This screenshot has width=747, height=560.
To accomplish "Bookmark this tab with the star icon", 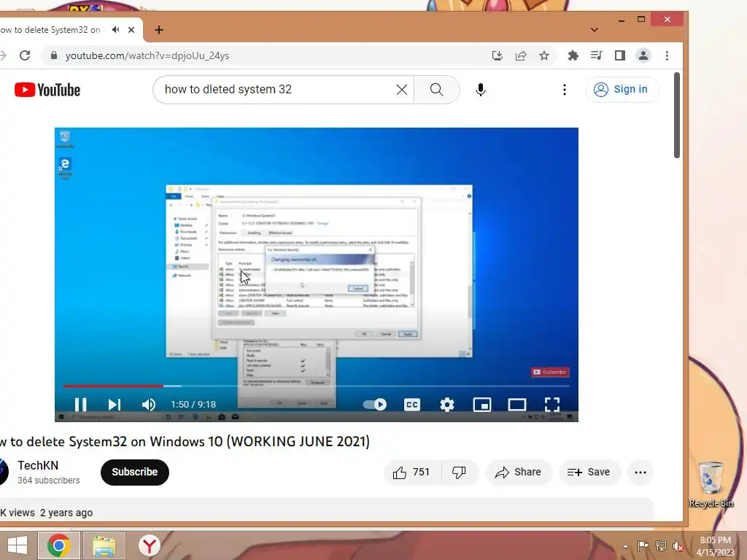I will 544,55.
